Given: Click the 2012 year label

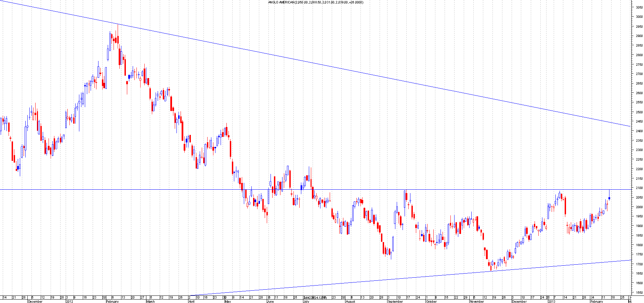Looking at the screenshot, I should point(69,302).
